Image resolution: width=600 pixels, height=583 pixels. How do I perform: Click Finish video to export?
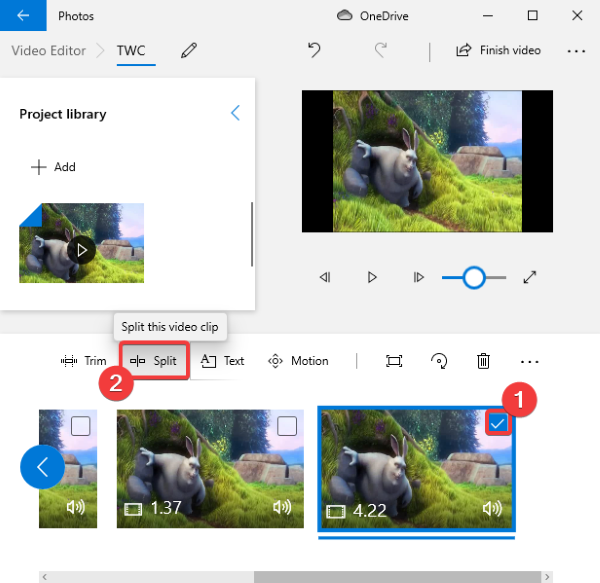click(x=498, y=50)
